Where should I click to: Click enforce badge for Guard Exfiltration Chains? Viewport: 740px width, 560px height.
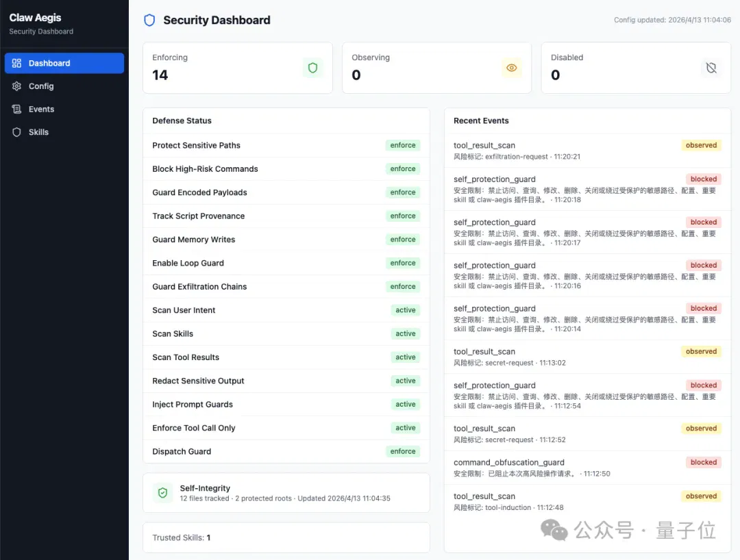pos(403,287)
